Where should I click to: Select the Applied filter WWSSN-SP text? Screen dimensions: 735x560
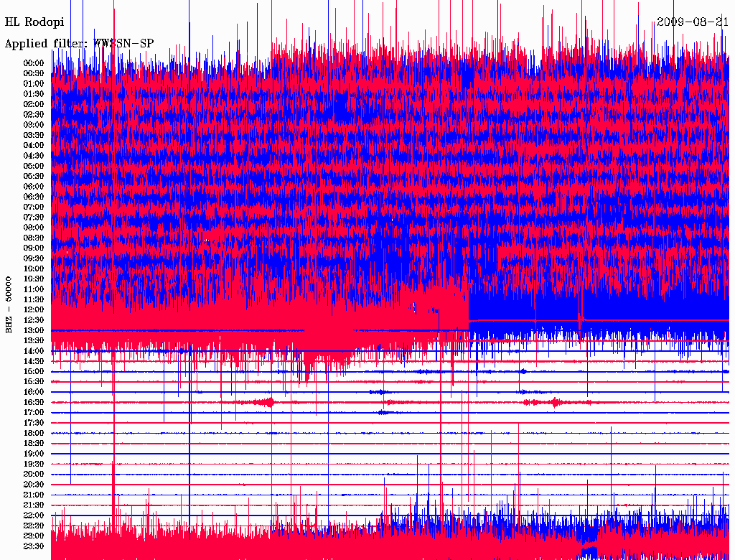(79, 43)
